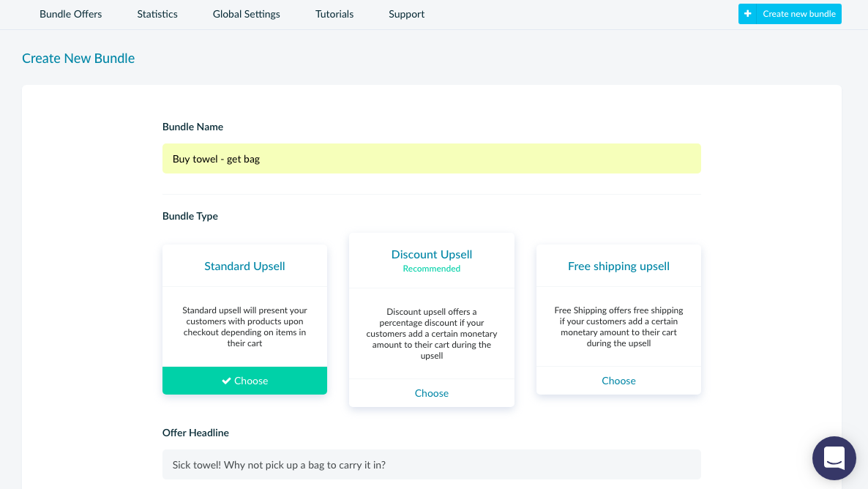Image resolution: width=868 pixels, height=489 pixels.
Task: Edit the Bundle Name field
Action: 431,158
